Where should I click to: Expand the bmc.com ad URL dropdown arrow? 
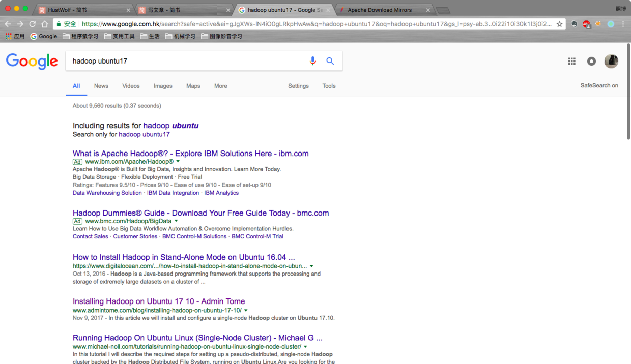click(176, 221)
